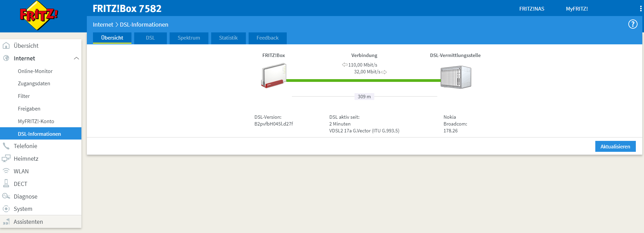Click the WLAN wifi icon
Viewport: 644px width, 233px height.
pos(6,171)
